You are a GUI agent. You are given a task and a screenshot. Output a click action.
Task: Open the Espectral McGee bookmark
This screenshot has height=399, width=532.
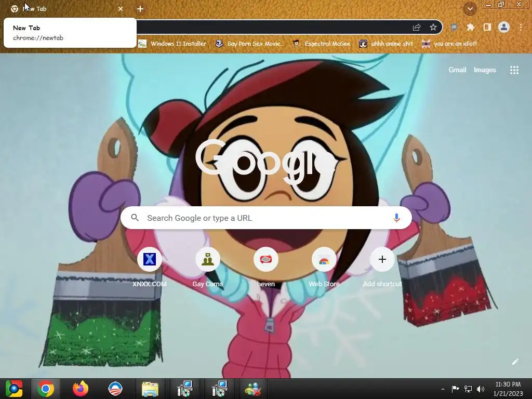point(321,44)
